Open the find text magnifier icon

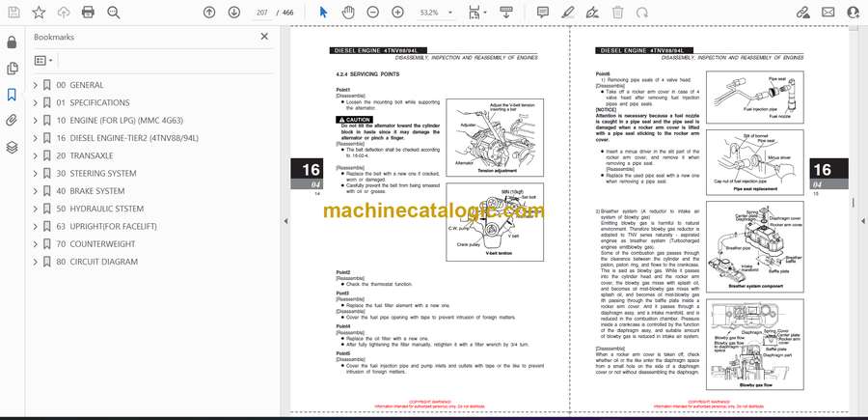[114, 13]
